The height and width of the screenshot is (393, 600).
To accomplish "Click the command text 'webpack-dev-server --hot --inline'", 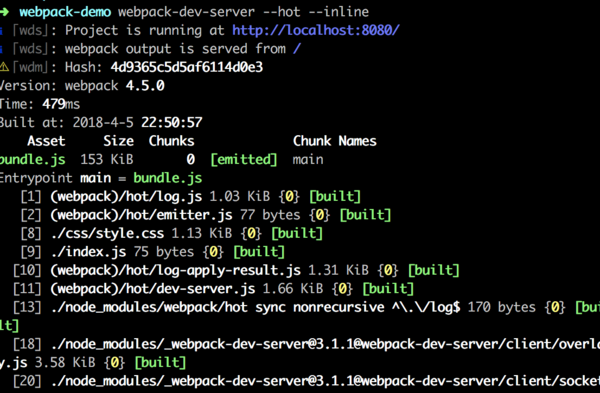I will 243,12.
